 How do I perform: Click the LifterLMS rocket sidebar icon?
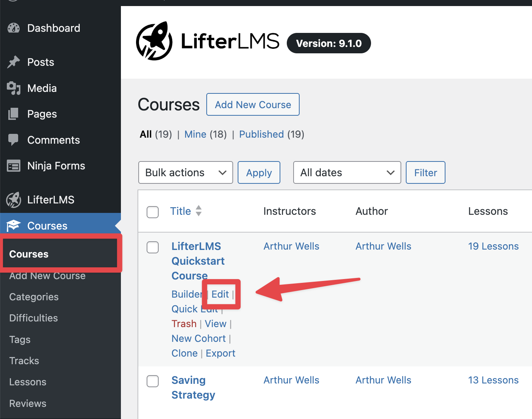pos(14,200)
